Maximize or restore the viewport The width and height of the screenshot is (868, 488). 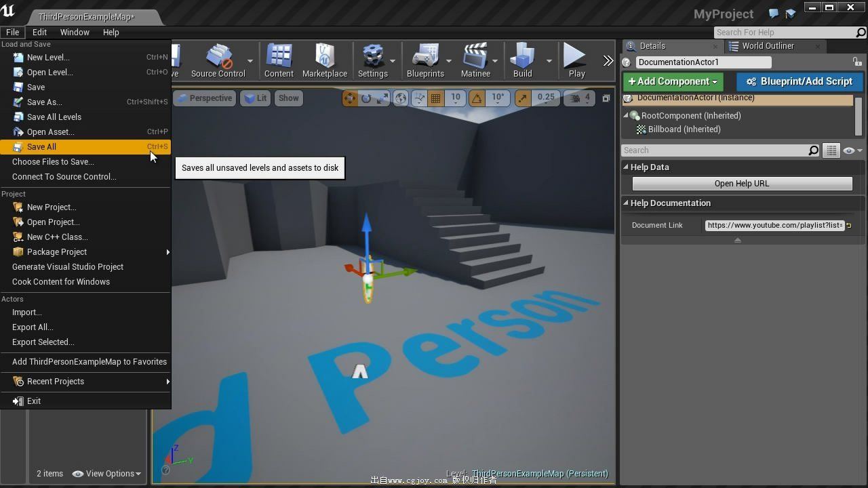point(606,98)
